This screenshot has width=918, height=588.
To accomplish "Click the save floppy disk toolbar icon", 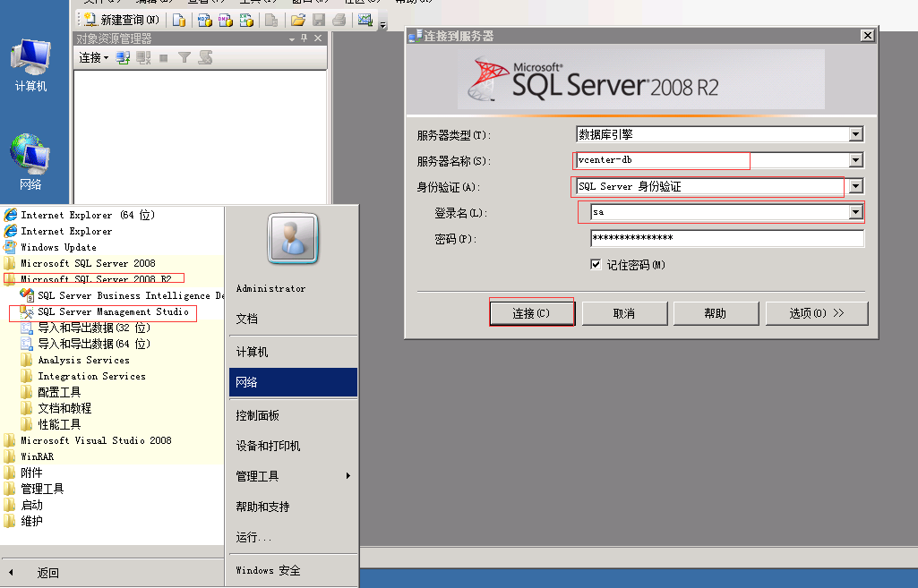I will (x=319, y=21).
